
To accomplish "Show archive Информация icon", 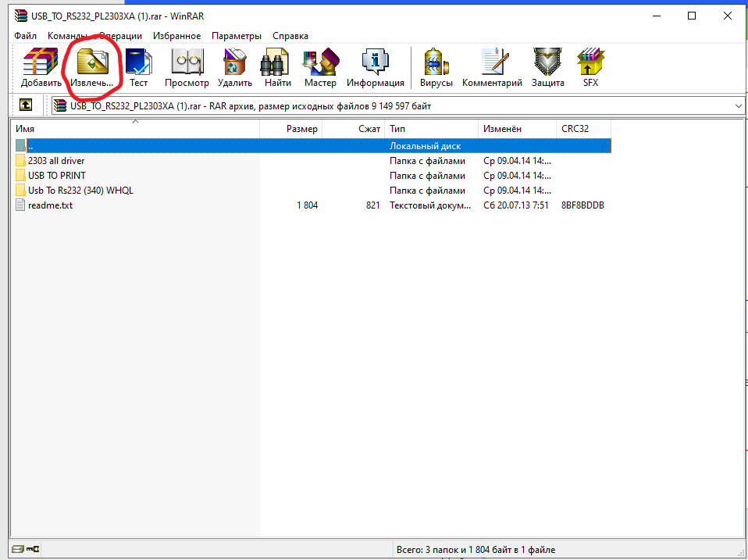I will [x=376, y=62].
